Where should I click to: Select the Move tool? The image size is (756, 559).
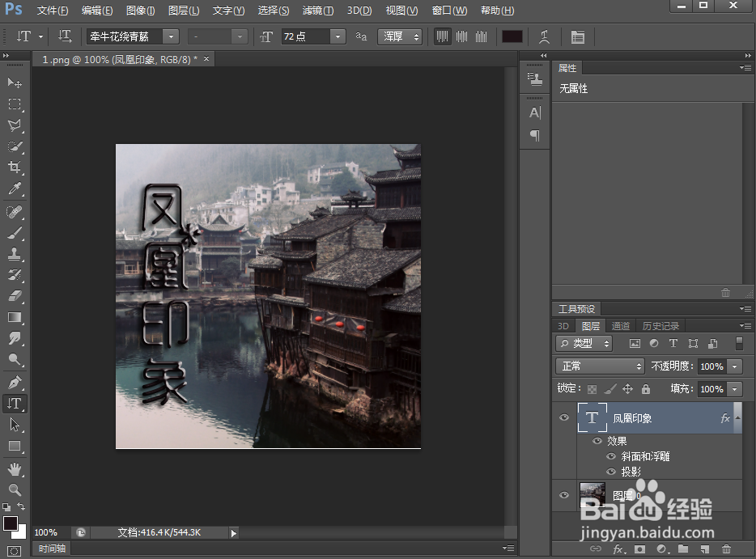coord(15,83)
